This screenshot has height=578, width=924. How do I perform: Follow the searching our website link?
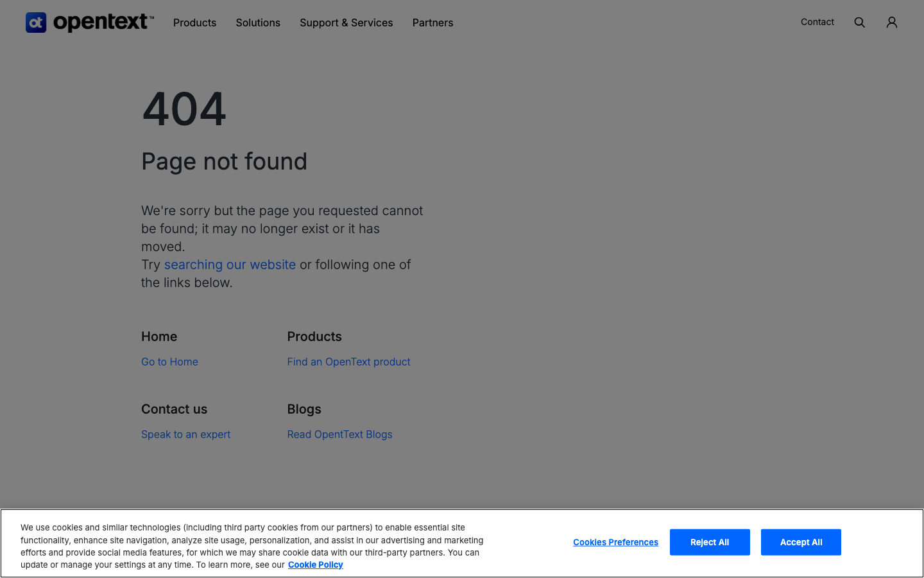(x=230, y=265)
